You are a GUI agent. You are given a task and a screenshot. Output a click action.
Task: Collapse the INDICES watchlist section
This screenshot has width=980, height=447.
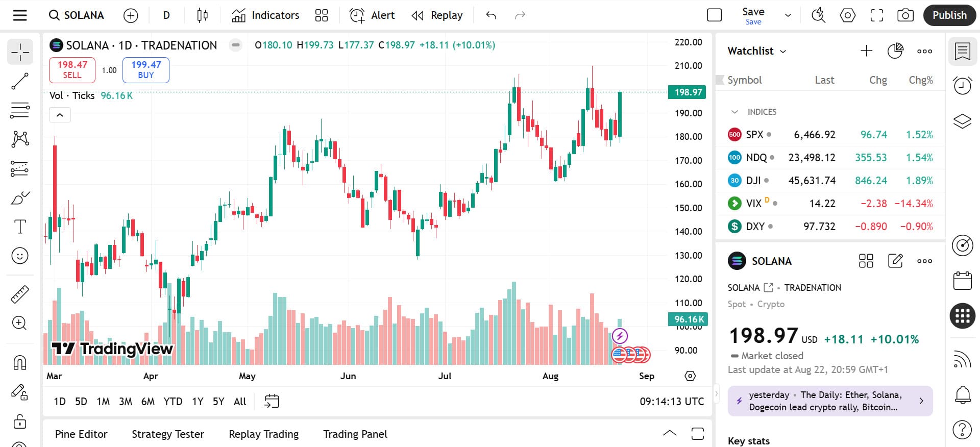[x=735, y=112]
